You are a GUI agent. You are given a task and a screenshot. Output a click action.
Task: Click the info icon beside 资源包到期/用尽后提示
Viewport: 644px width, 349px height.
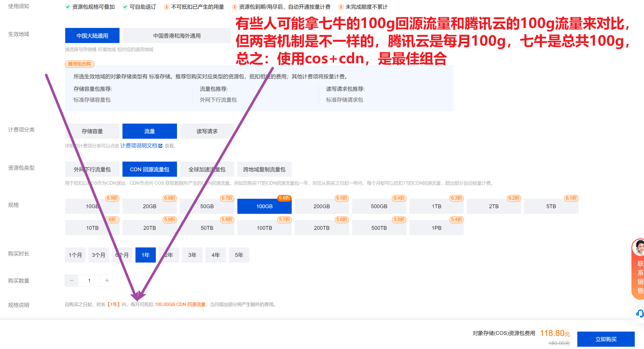[234, 7]
